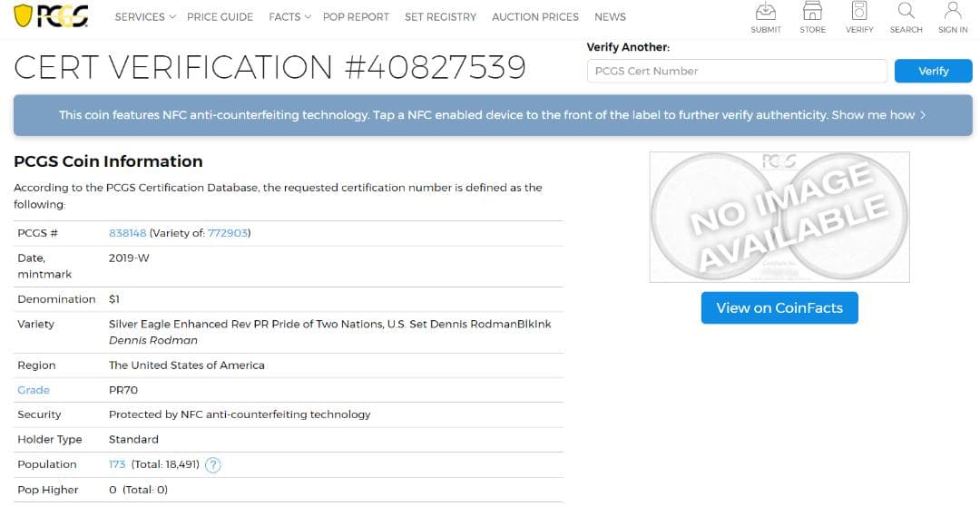Open Show me how NFC link
Screen dimensions: 980x506
[878, 115]
